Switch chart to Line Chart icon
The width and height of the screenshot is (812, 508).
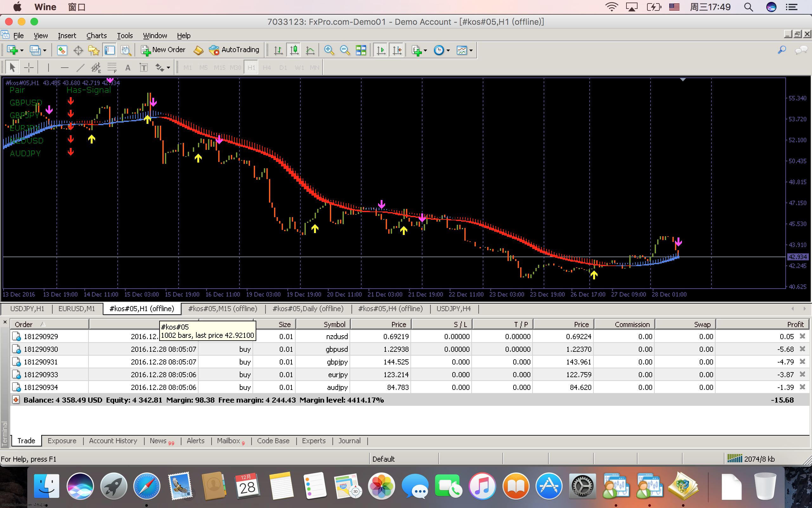[311, 50]
